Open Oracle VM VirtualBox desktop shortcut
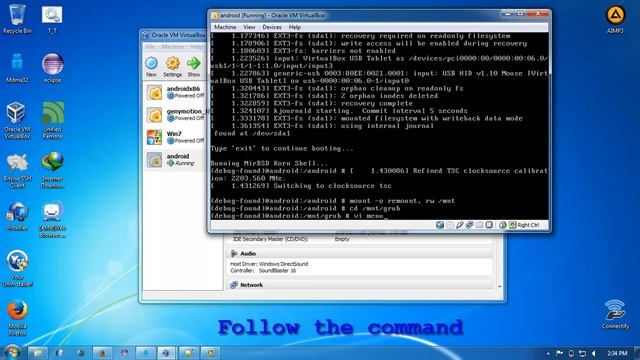The width and height of the screenshot is (640, 360). coord(17,120)
